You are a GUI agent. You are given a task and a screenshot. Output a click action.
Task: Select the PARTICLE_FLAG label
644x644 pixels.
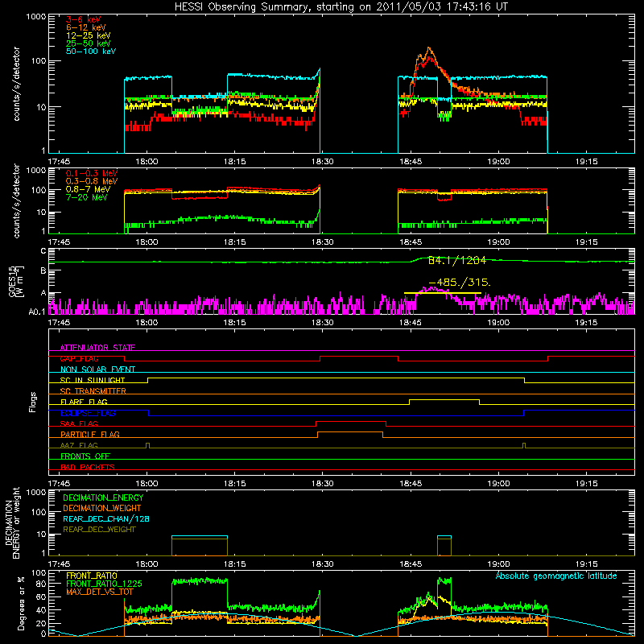90,434
